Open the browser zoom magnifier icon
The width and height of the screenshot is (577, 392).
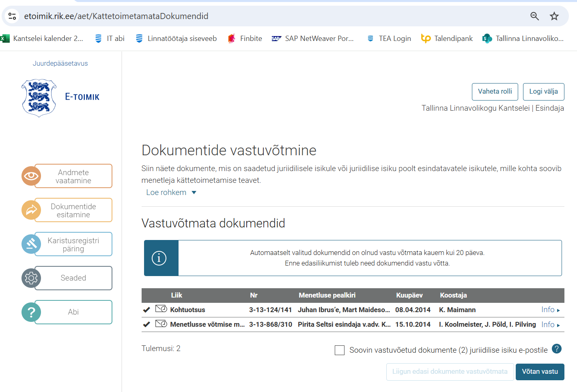pyautogui.click(x=534, y=16)
